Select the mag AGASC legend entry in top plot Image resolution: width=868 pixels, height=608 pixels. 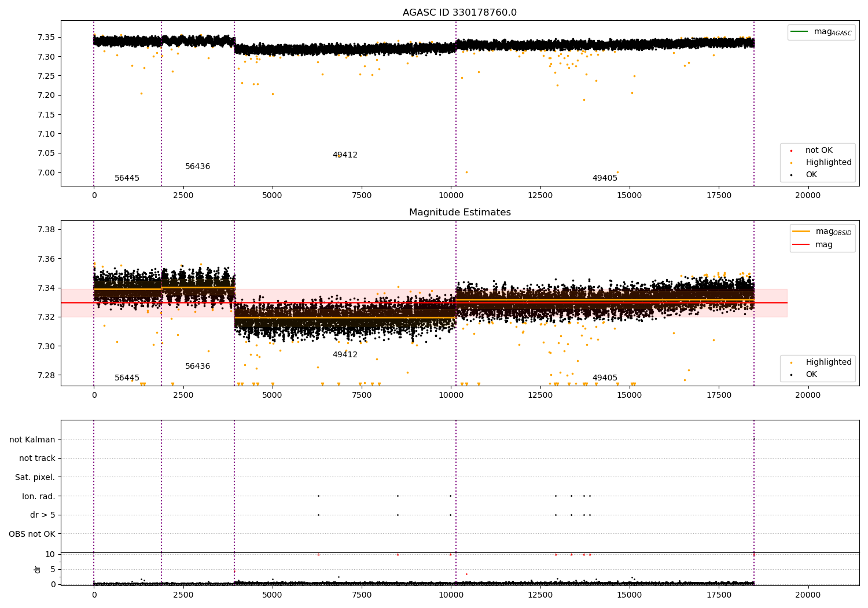pyautogui.click(x=821, y=32)
